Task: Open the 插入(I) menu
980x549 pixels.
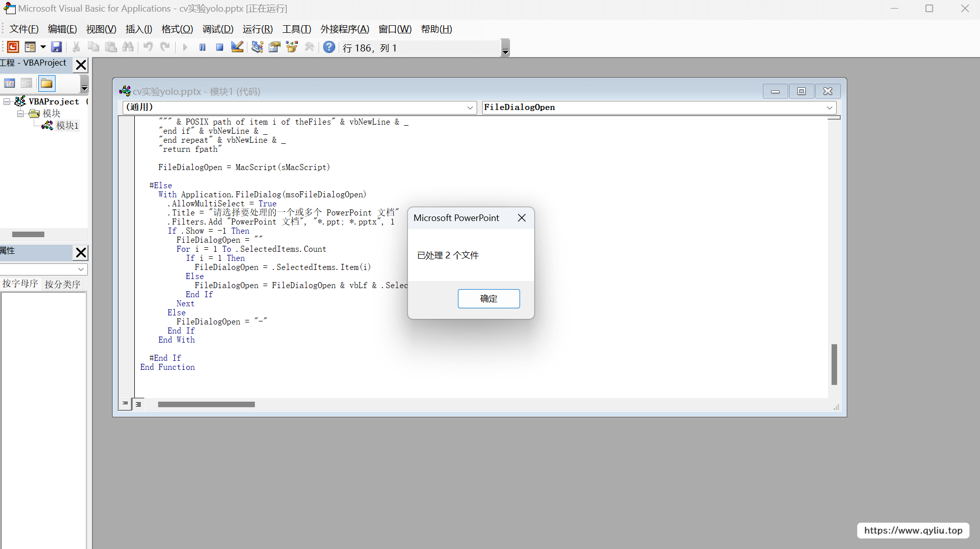Action: click(x=139, y=29)
